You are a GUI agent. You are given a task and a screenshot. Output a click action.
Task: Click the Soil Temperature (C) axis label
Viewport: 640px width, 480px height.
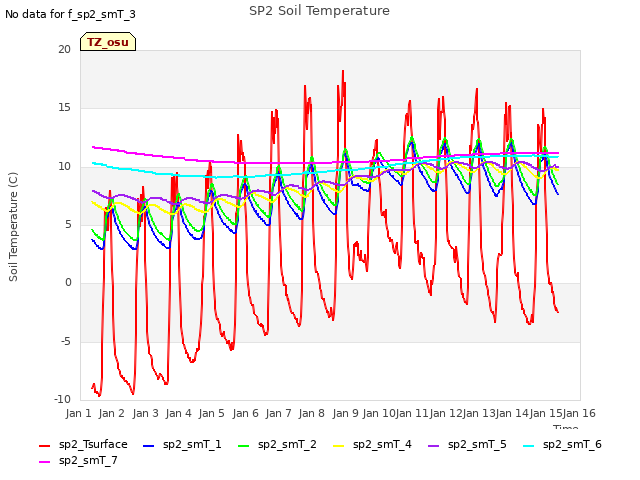click(13, 227)
